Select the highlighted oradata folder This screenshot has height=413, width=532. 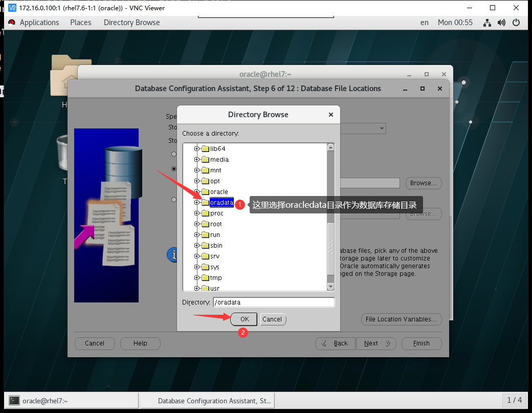click(221, 202)
